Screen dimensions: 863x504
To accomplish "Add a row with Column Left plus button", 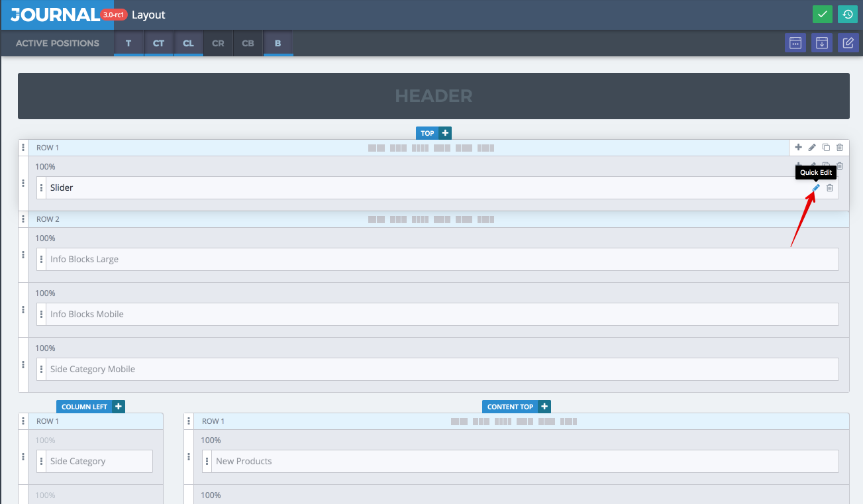I will point(119,407).
